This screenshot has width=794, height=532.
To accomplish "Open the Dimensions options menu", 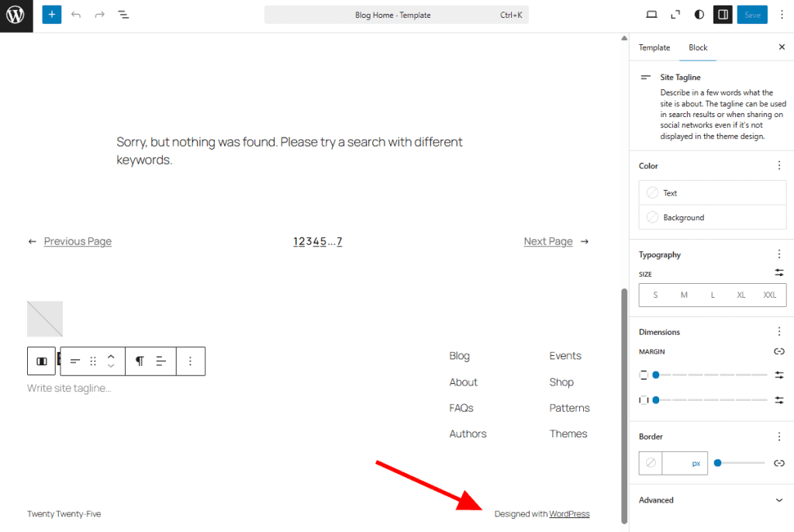I will point(779,331).
